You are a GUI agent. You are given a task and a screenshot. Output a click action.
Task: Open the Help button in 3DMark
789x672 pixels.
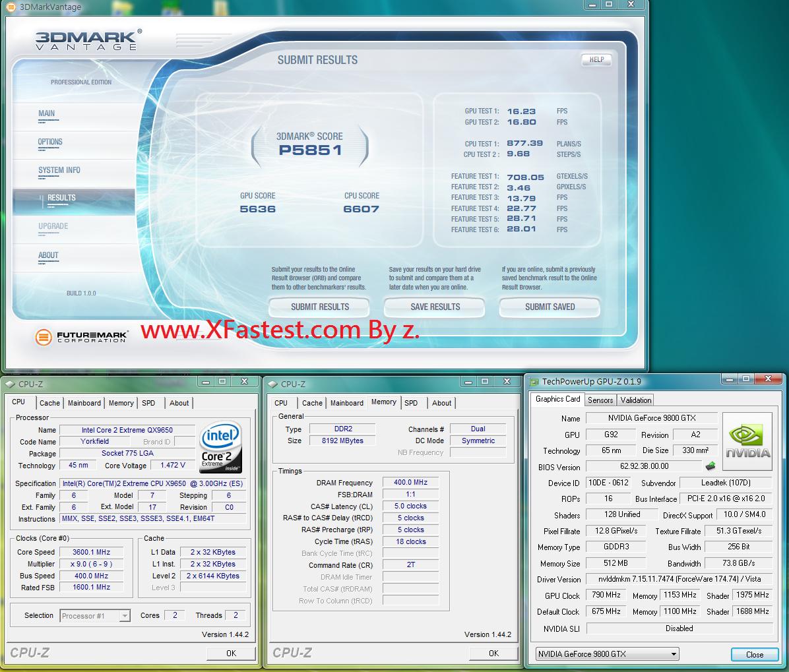coord(596,59)
